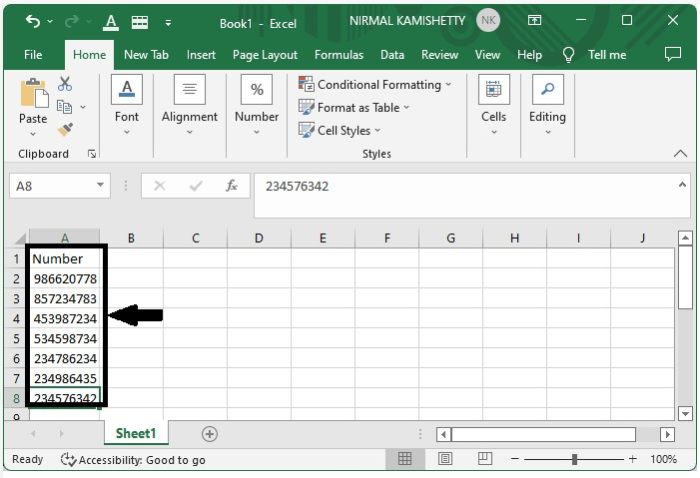Viewport: 700px width, 478px height.
Task: Click the Undo arrow in title bar
Action: pos(33,21)
